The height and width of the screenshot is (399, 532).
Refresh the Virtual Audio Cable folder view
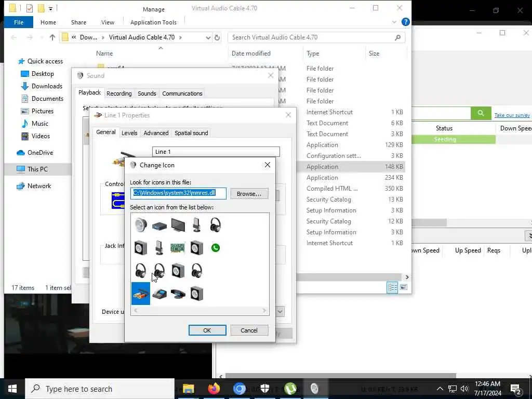click(x=217, y=37)
